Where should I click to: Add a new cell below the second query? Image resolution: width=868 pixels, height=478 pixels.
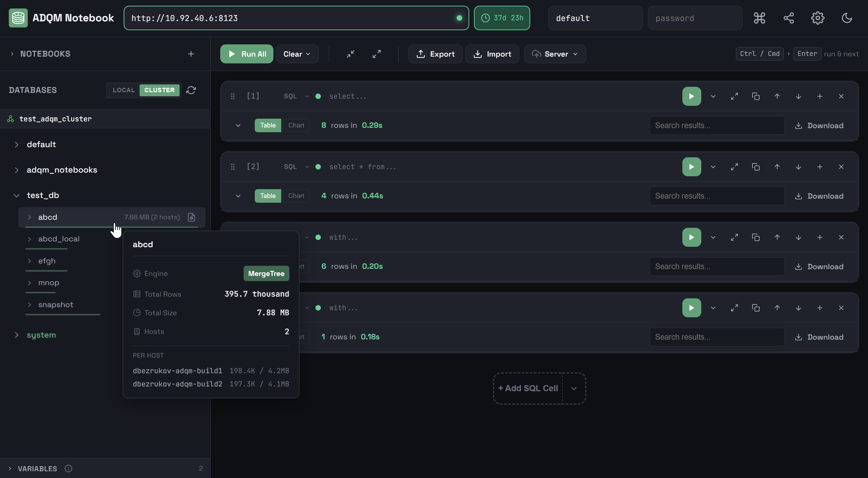coord(820,166)
